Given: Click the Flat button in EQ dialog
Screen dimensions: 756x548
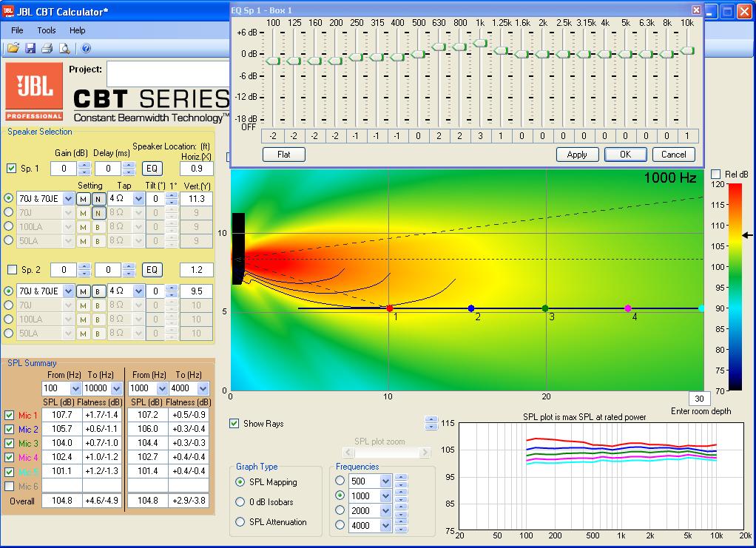Looking at the screenshot, I should click(284, 155).
